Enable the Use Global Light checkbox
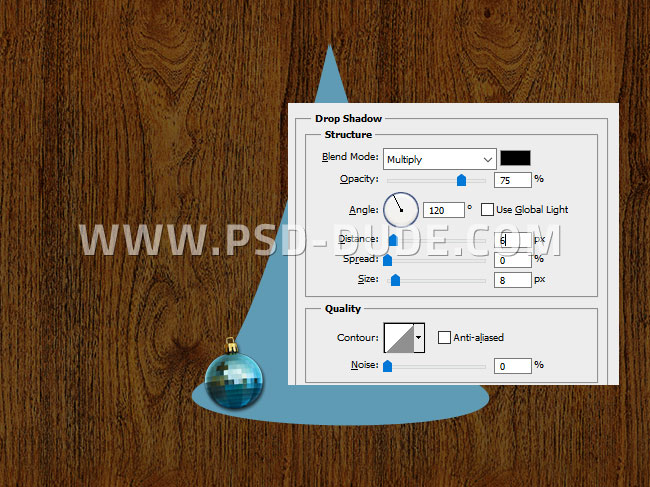650x487 pixels. pos(487,210)
